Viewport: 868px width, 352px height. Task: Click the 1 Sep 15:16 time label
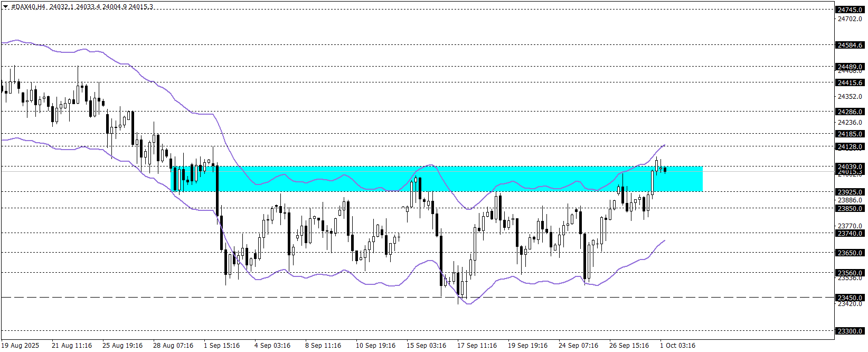click(x=222, y=346)
